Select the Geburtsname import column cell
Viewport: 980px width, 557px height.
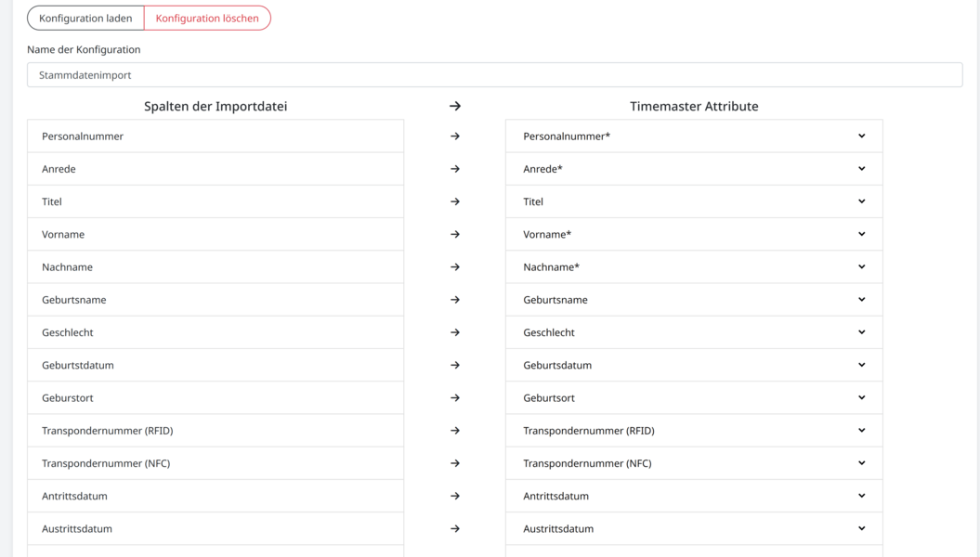(x=216, y=300)
